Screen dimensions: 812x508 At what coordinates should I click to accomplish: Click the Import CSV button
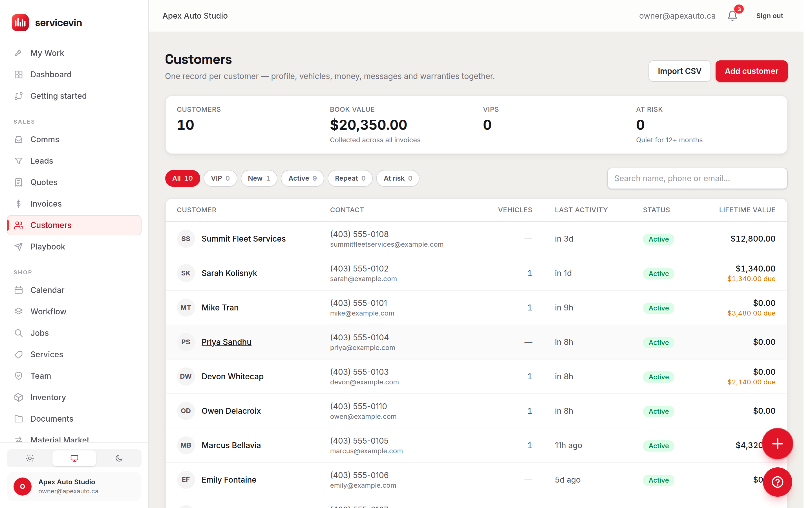coord(679,71)
